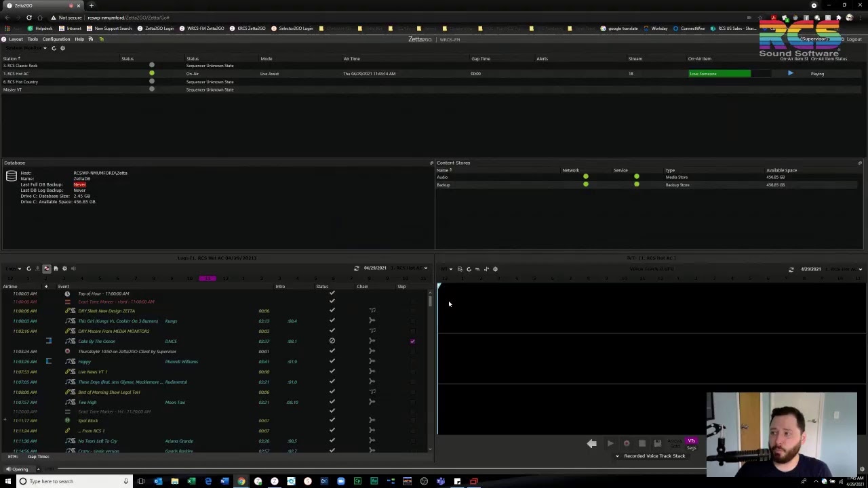Click the home icon in Logs toolbar
Screen dimensions: 868x488
(56, 269)
